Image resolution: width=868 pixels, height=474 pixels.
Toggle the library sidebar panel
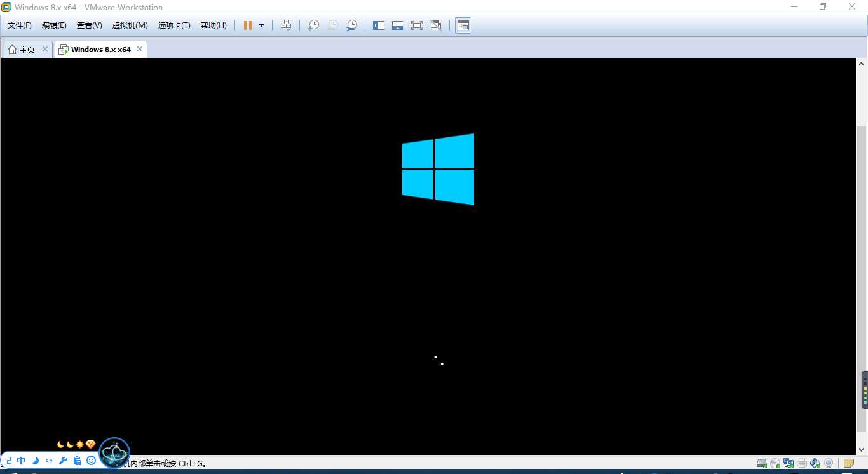379,25
